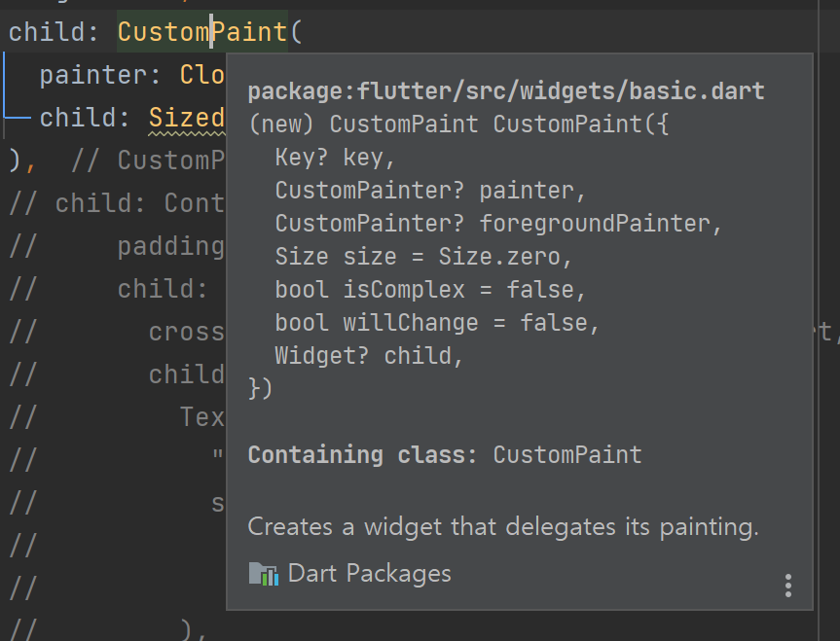Click the '// CustomP' closing comment
Viewport: 840px width, 641px height.
click(148, 160)
